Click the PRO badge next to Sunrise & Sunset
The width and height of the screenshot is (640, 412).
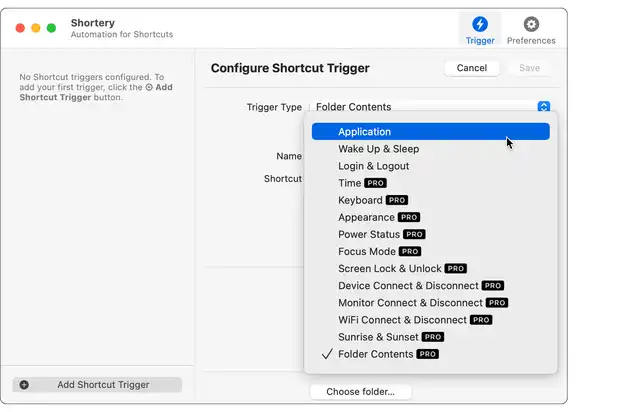[x=432, y=337]
